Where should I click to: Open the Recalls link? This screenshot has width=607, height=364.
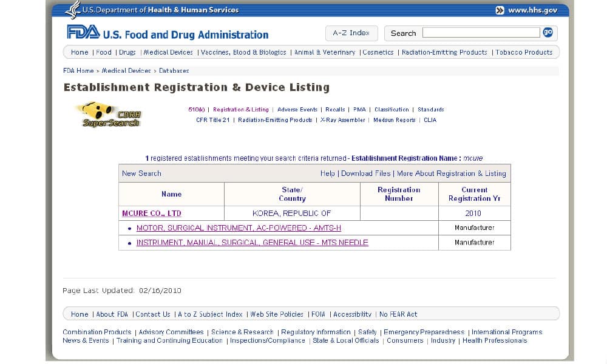pos(335,110)
